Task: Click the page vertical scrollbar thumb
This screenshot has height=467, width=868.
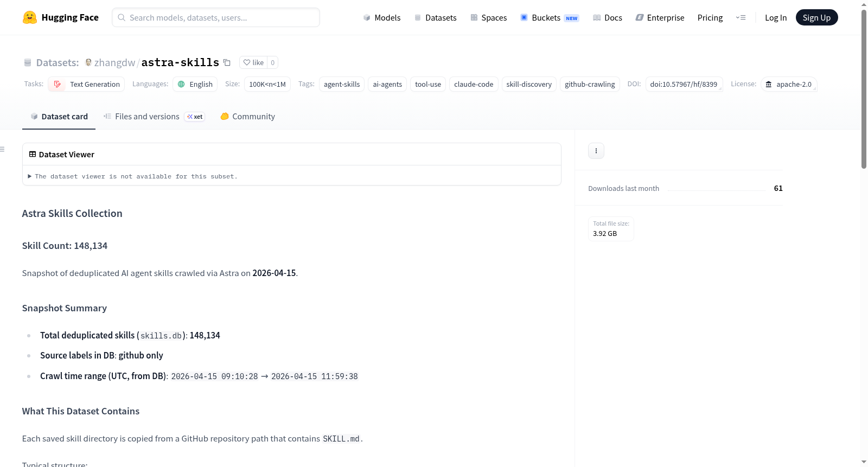Action: coord(864,89)
